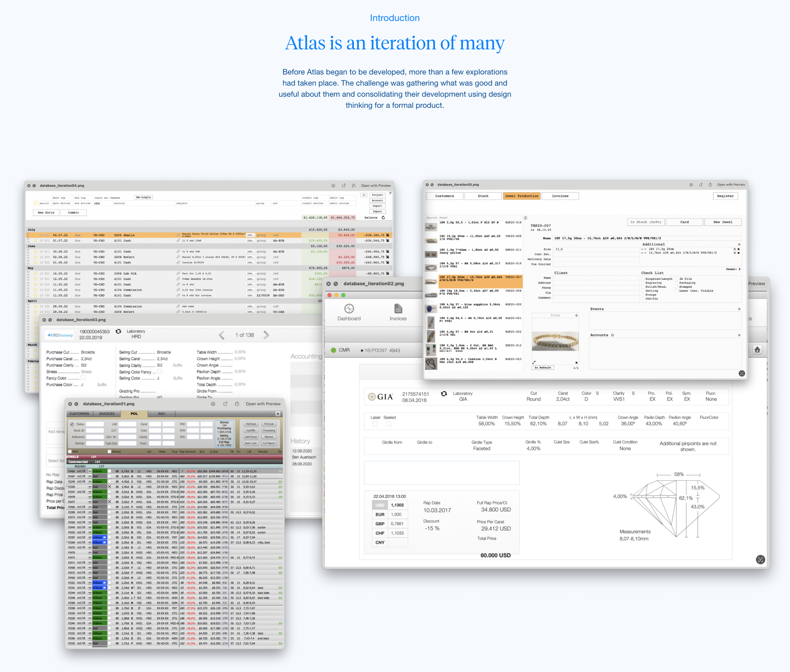This screenshot has width=790, height=672.
Task: Click the Balance refresh icon
Action: click(383, 218)
